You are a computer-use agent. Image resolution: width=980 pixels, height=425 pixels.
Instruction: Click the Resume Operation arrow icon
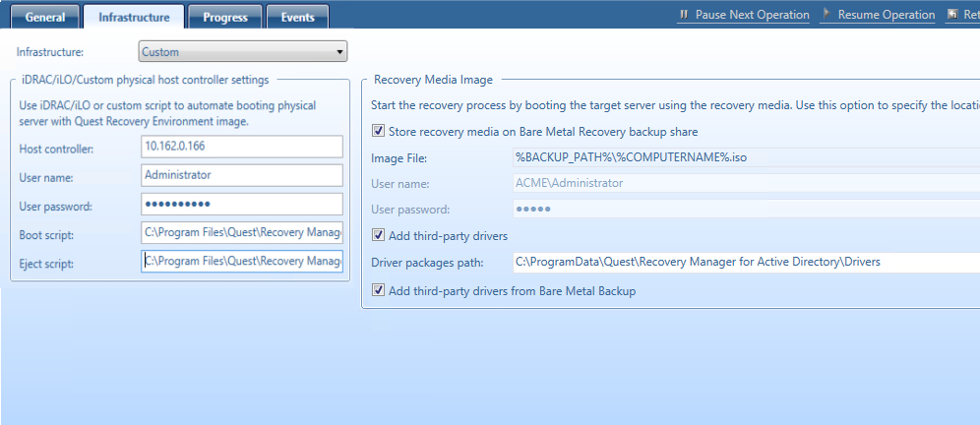click(x=827, y=14)
